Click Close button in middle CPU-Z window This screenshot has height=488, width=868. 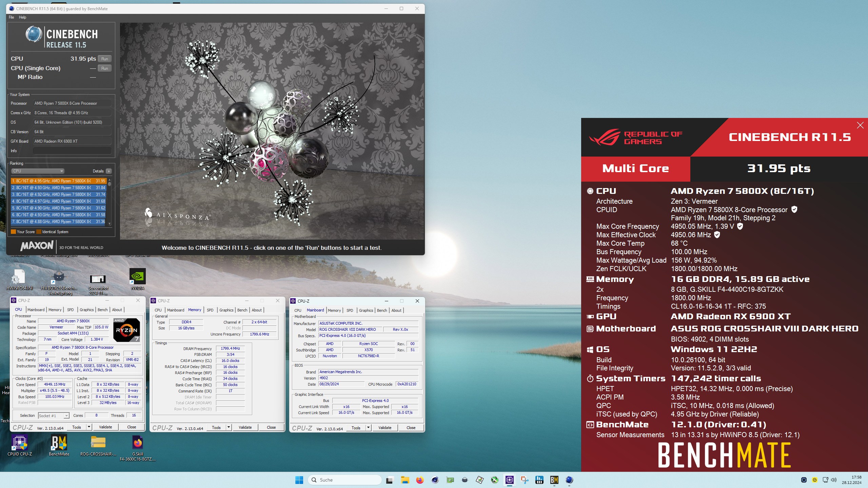tap(271, 427)
